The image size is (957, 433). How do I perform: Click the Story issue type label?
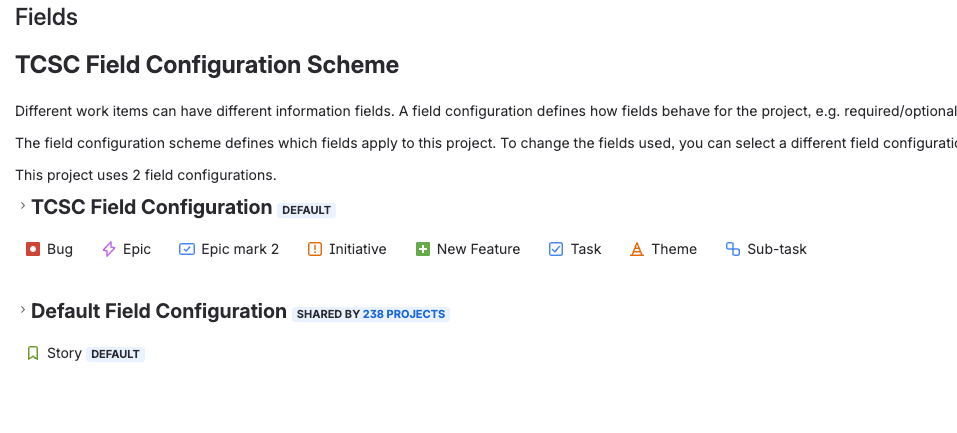tap(64, 353)
